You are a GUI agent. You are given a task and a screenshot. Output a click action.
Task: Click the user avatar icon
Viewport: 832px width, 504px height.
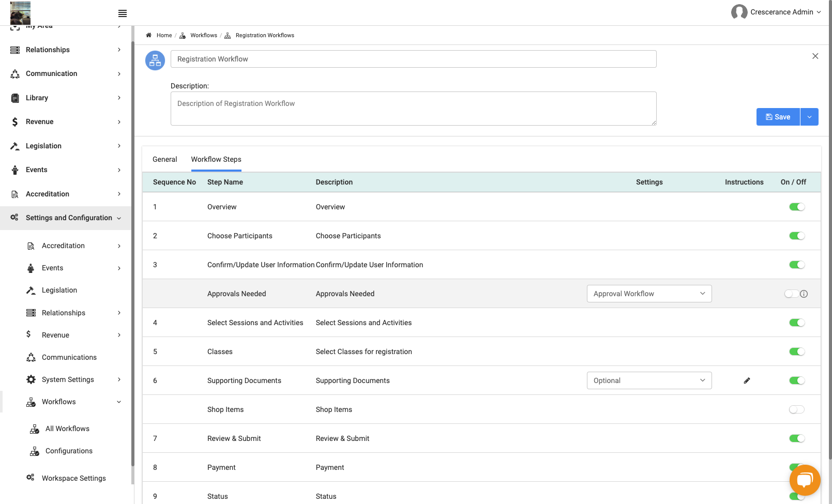pyautogui.click(x=739, y=12)
